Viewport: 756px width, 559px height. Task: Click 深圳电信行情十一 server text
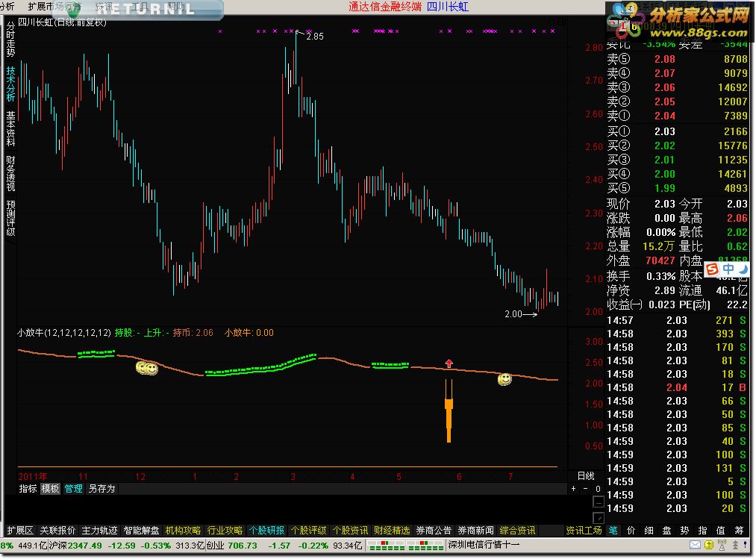click(x=484, y=545)
